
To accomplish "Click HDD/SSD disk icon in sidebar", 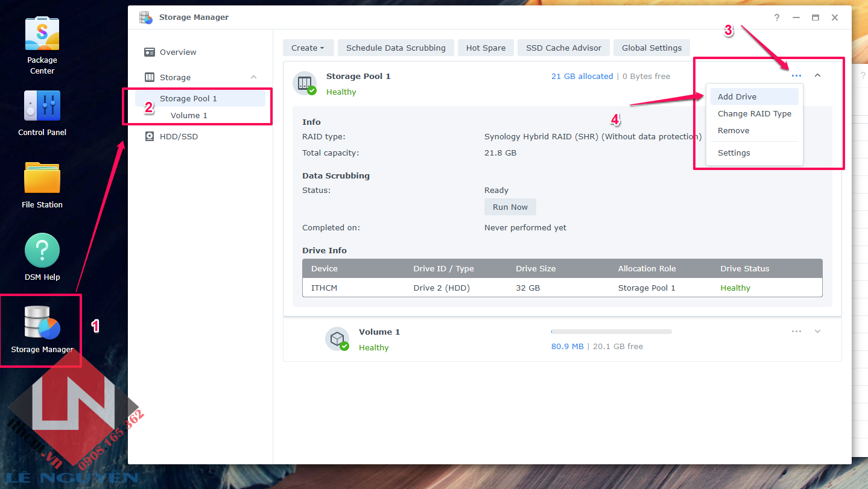I will click(150, 137).
